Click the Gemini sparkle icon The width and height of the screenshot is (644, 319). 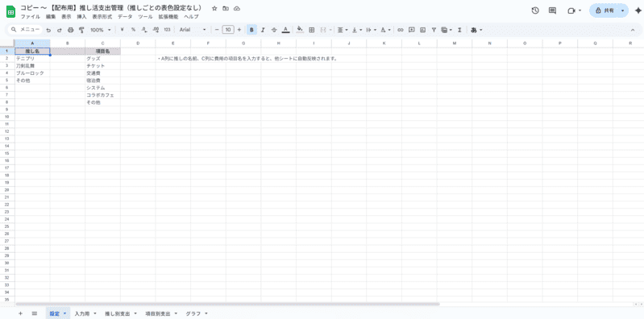pos(638,10)
